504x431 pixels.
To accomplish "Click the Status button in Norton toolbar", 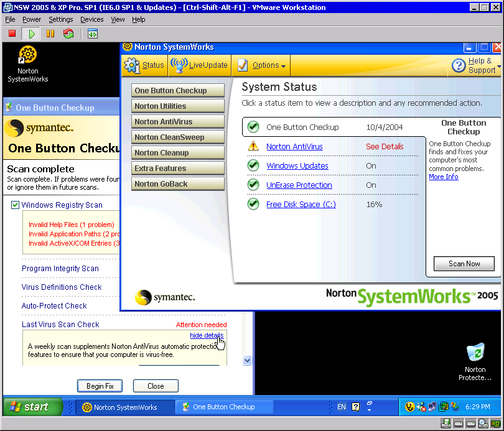I will tap(144, 65).
